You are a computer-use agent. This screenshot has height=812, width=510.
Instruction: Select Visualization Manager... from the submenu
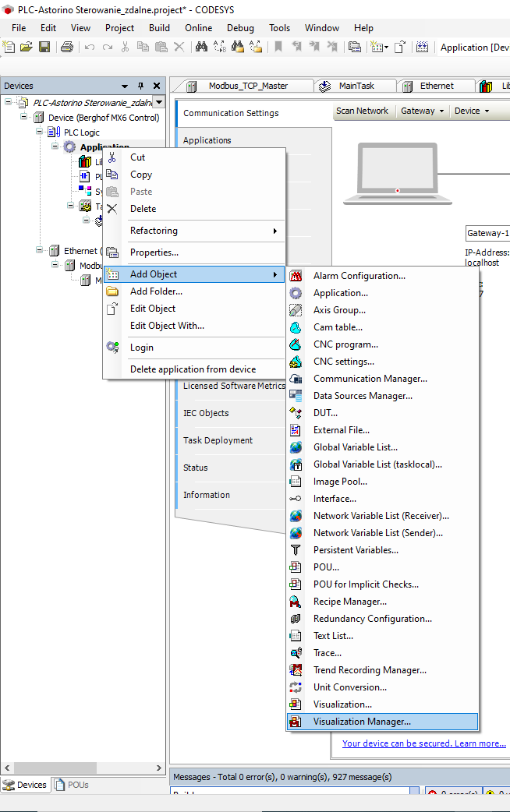pyautogui.click(x=382, y=722)
